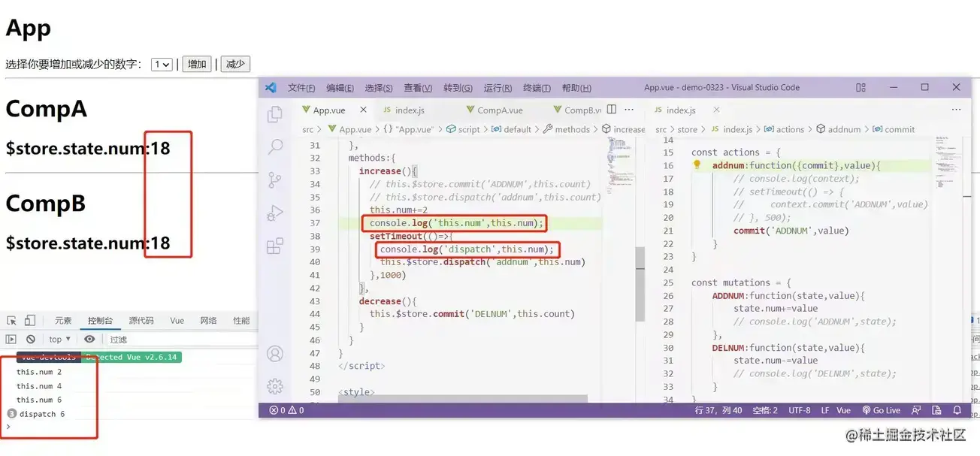The height and width of the screenshot is (456, 980).
Task: Click the 增加 button on the page
Action: [197, 65]
